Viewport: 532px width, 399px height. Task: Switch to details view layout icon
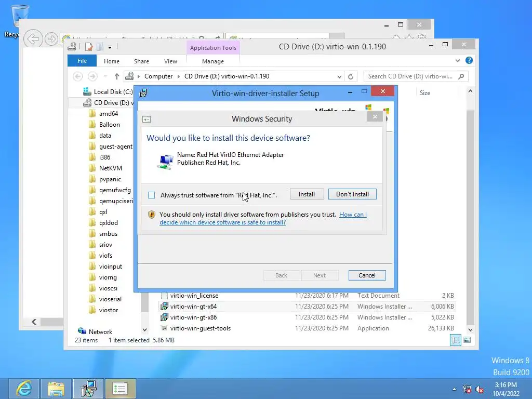[x=456, y=340]
